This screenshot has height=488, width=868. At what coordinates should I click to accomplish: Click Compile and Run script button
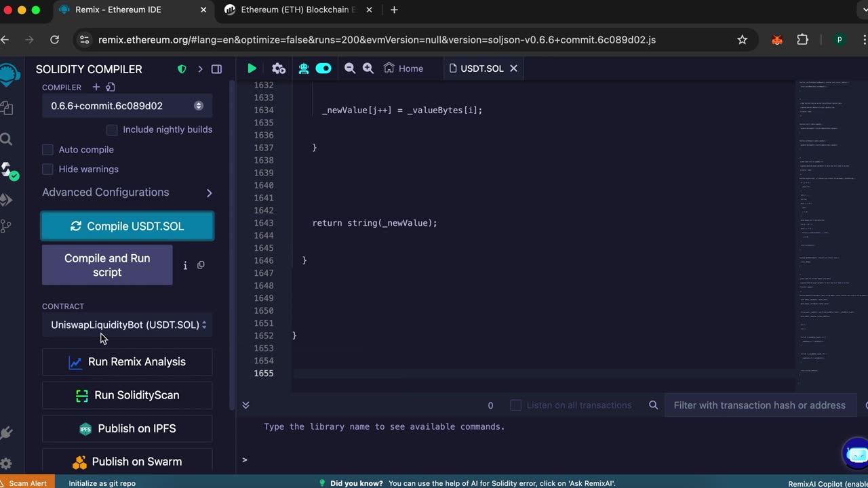pos(107,265)
